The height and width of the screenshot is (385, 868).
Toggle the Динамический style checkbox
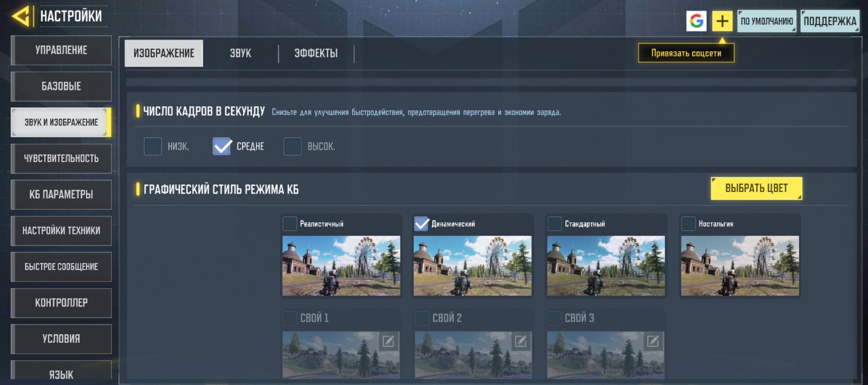tap(421, 224)
